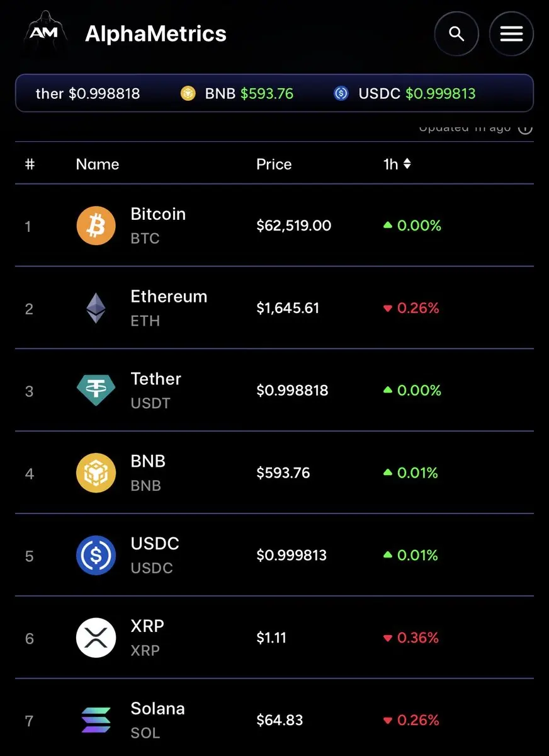The image size is (549, 756).
Task: Open AlphaMetrics home title text
Action: click(x=156, y=33)
